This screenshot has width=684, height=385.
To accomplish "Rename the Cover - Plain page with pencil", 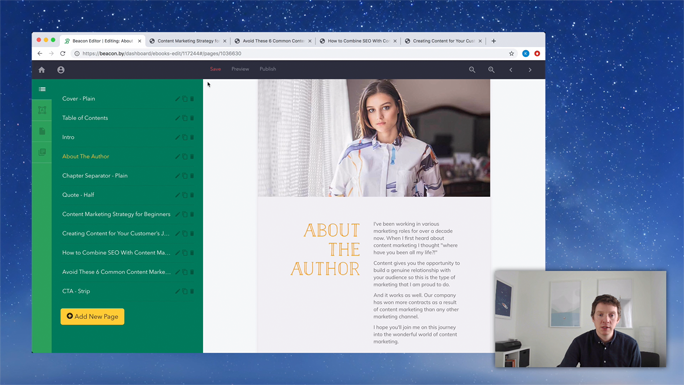I will tap(178, 99).
